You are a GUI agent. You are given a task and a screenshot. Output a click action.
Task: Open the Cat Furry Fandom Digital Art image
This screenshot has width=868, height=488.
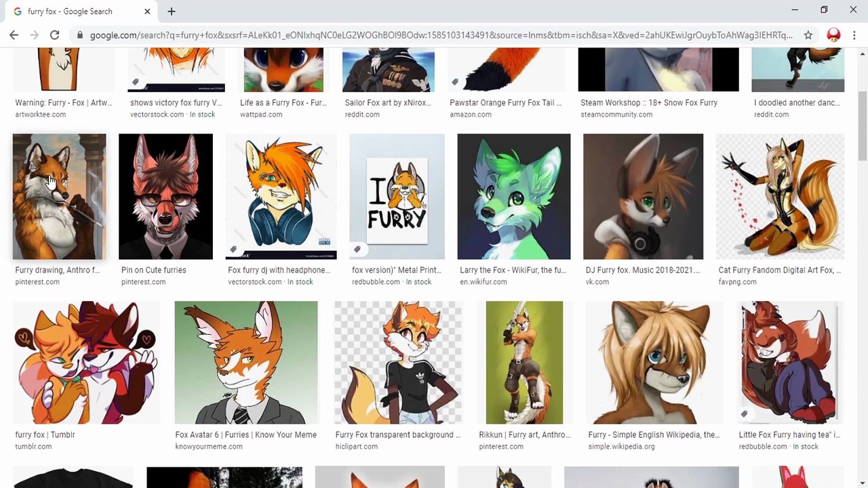click(780, 197)
